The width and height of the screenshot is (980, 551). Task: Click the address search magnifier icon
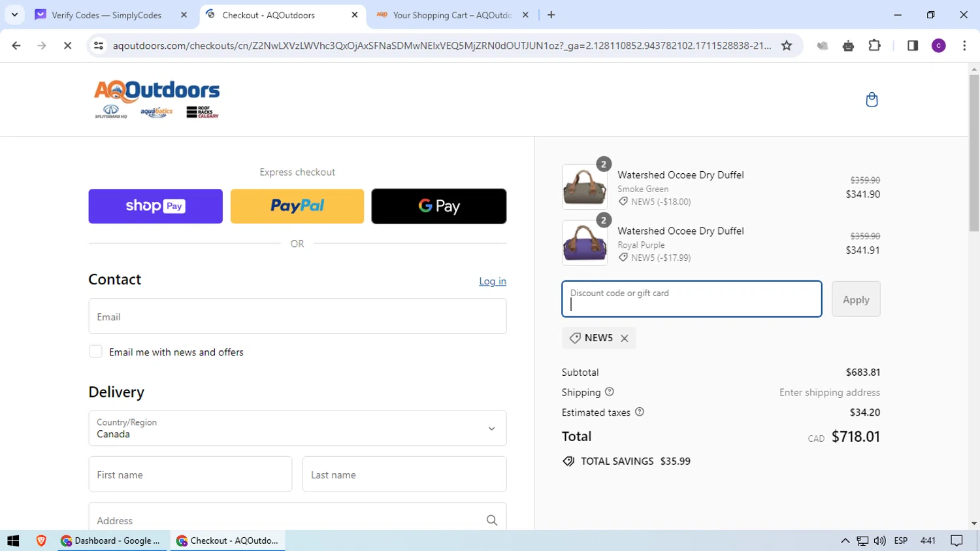pyautogui.click(x=492, y=520)
